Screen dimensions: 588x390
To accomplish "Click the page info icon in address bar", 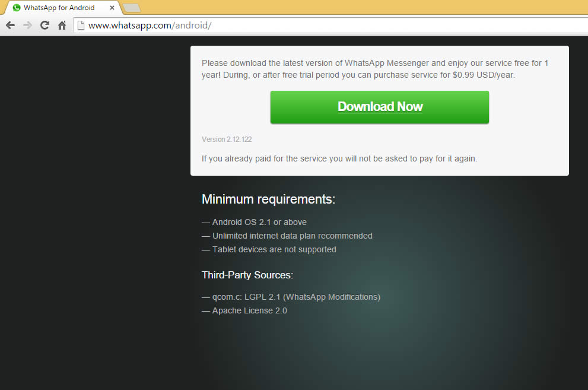I will tap(81, 26).
